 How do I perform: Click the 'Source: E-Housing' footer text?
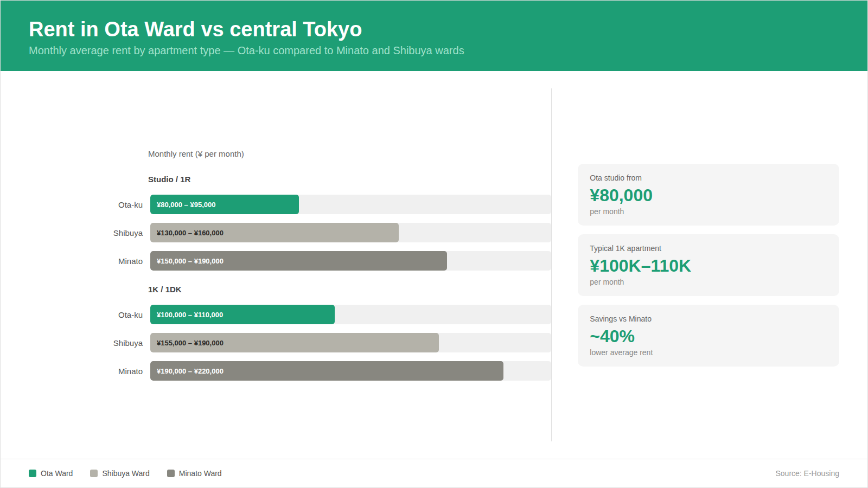point(807,473)
